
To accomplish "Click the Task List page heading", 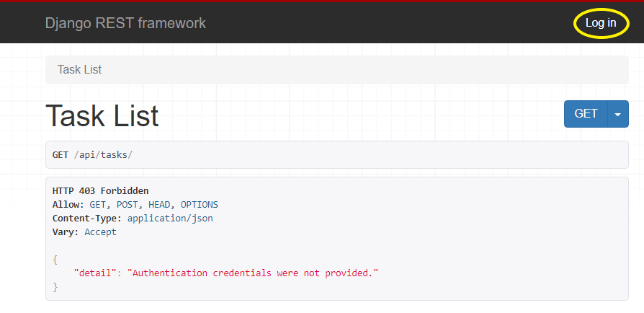I will (x=102, y=115).
